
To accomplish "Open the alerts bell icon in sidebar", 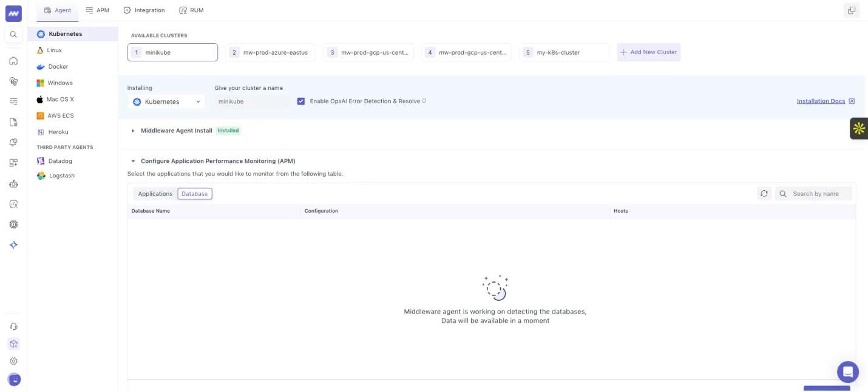I will (13, 142).
